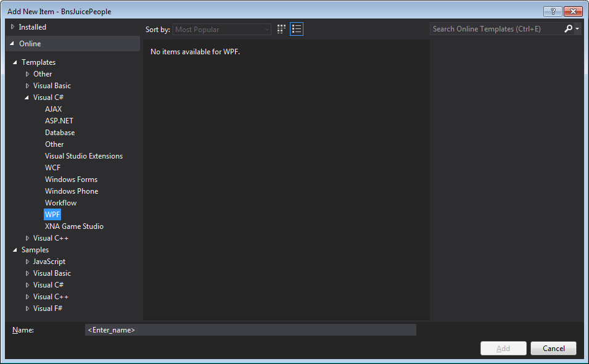Select the Workflow category
The width and height of the screenshot is (589, 364).
click(x=60, y=203)
